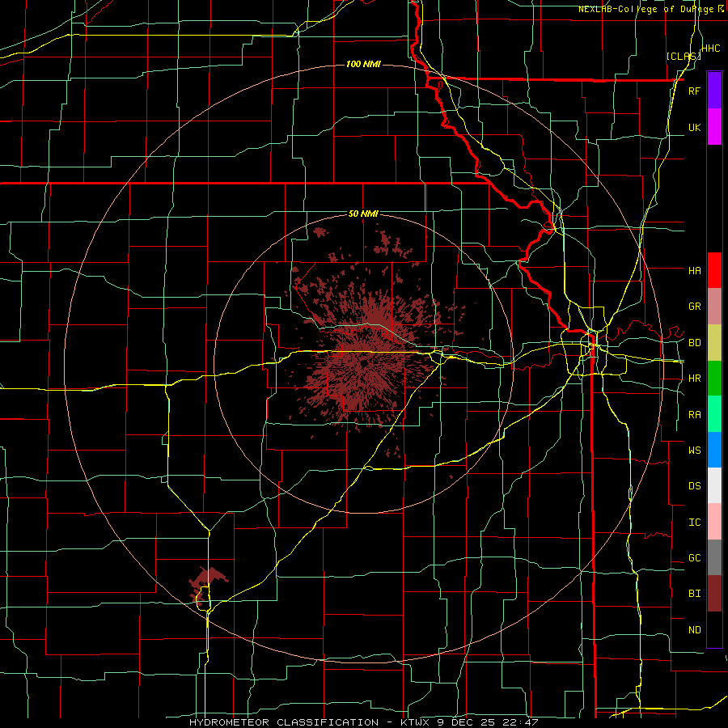The image size is (728, 728).
Task: Click the RF legend label
Action: coord(694,91)
